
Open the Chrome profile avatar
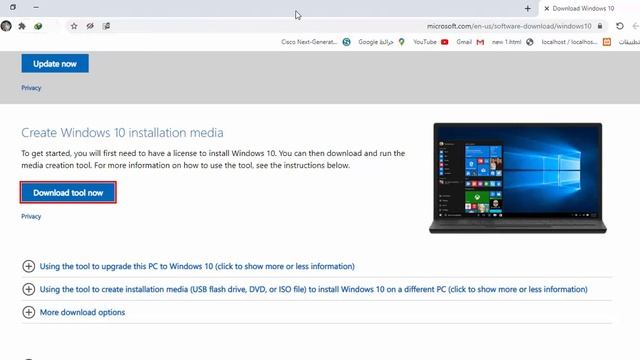(6, 26)
